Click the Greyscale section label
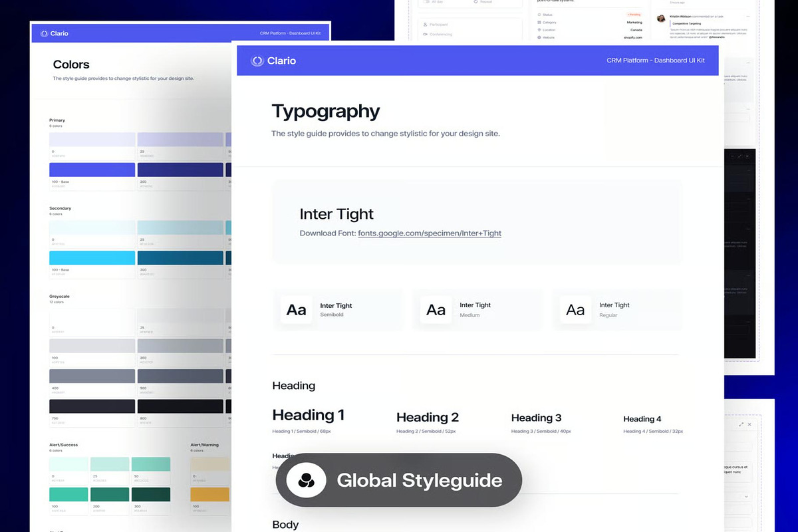 point(59,296)
